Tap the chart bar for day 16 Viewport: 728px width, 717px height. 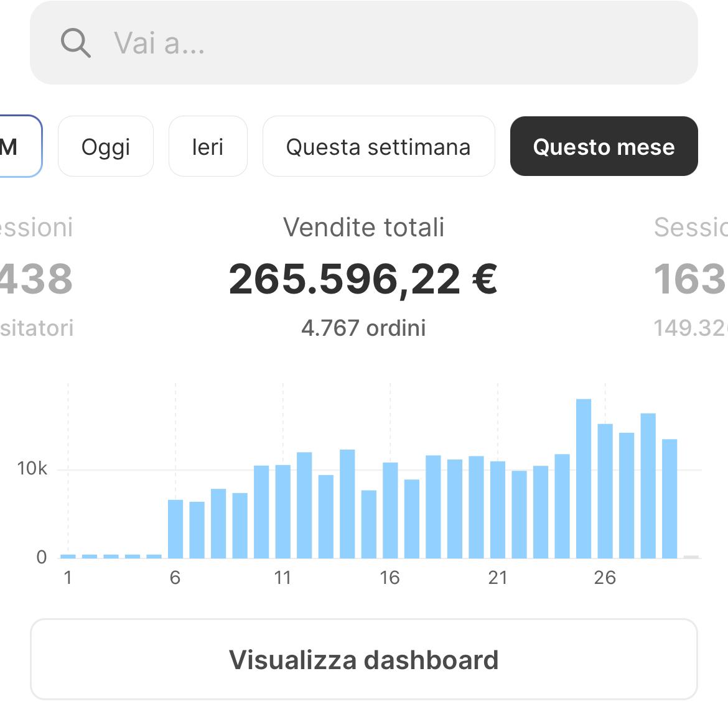coord(390,510)
